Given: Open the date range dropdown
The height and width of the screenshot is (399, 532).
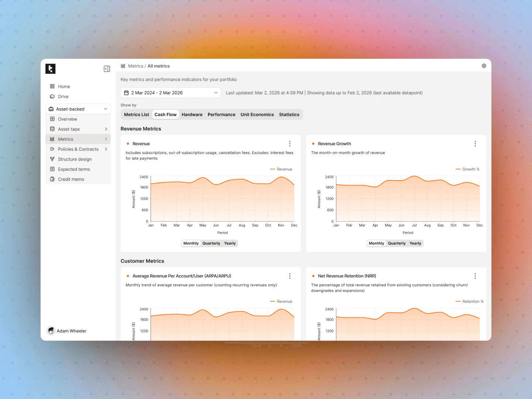Looking at the screenshot, I should point(171,93).
